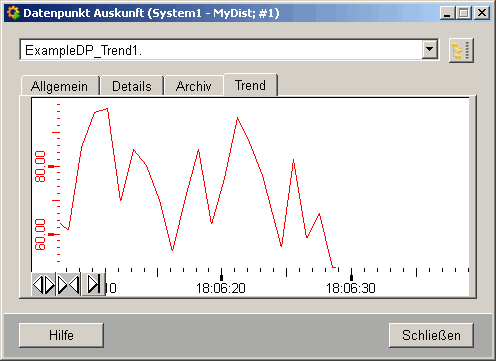Click the expand time range arrows button
Viewport: 496px width, 361px height.
(x=44, y=284)
